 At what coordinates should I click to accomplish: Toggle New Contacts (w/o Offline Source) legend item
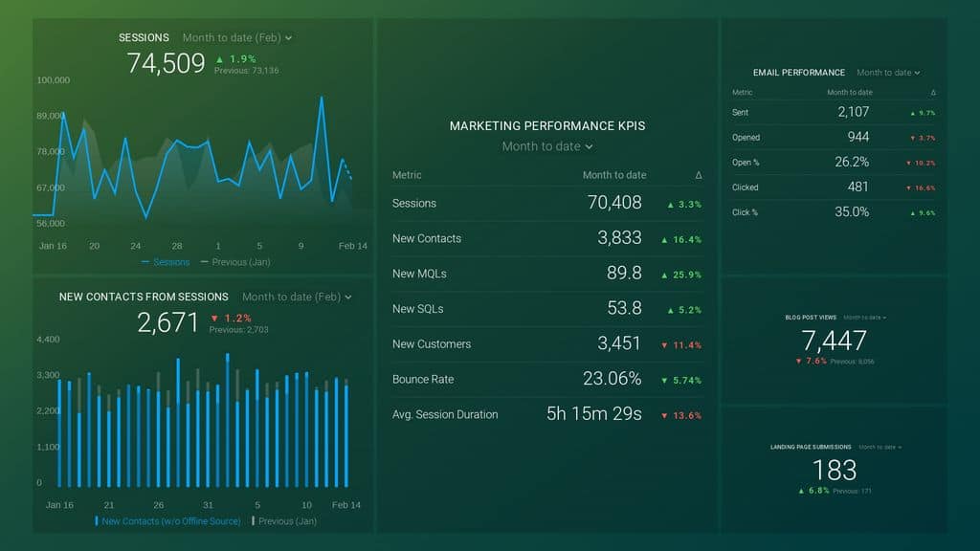click(169, 521)
